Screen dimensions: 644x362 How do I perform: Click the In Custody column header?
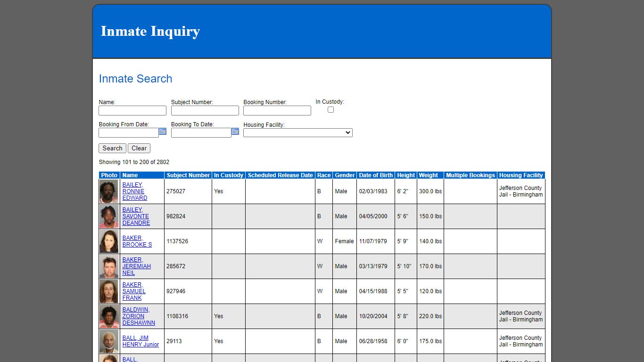tap(229, 175)
